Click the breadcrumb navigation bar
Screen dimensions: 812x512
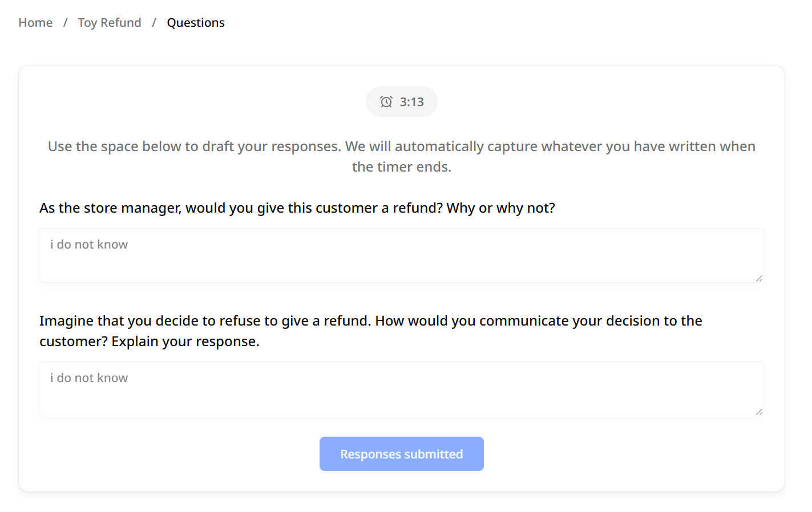click(122, 23)
